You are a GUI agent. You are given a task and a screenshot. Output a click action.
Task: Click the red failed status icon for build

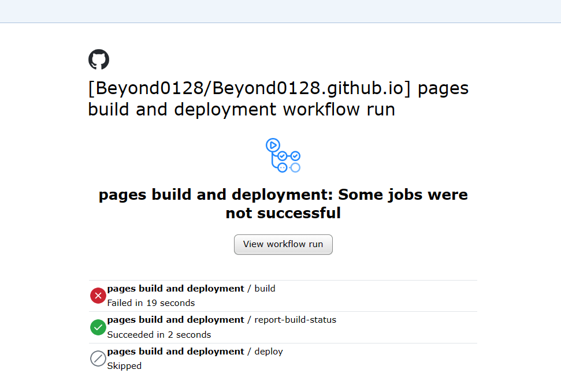click(x=98, y=295)
